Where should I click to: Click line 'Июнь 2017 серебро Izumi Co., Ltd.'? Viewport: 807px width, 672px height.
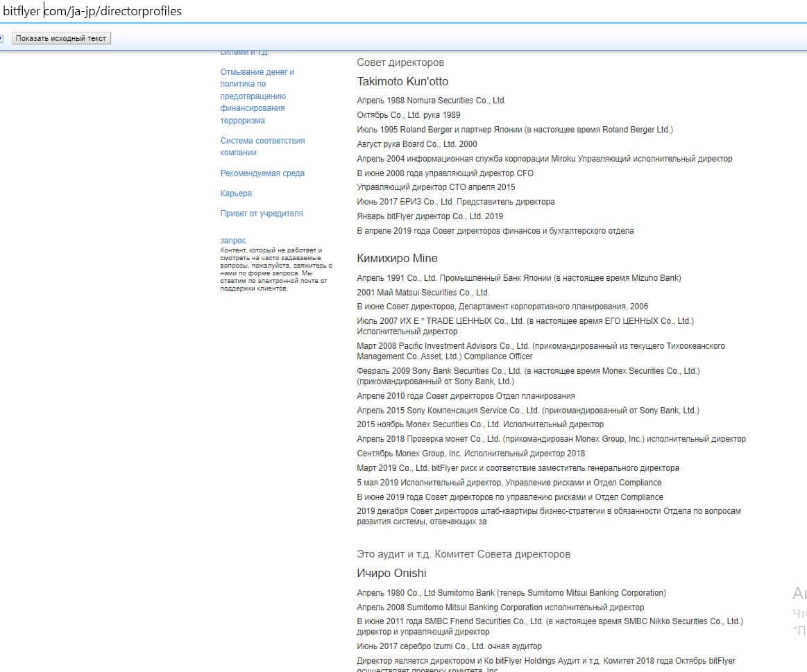[x=450, y=646]
